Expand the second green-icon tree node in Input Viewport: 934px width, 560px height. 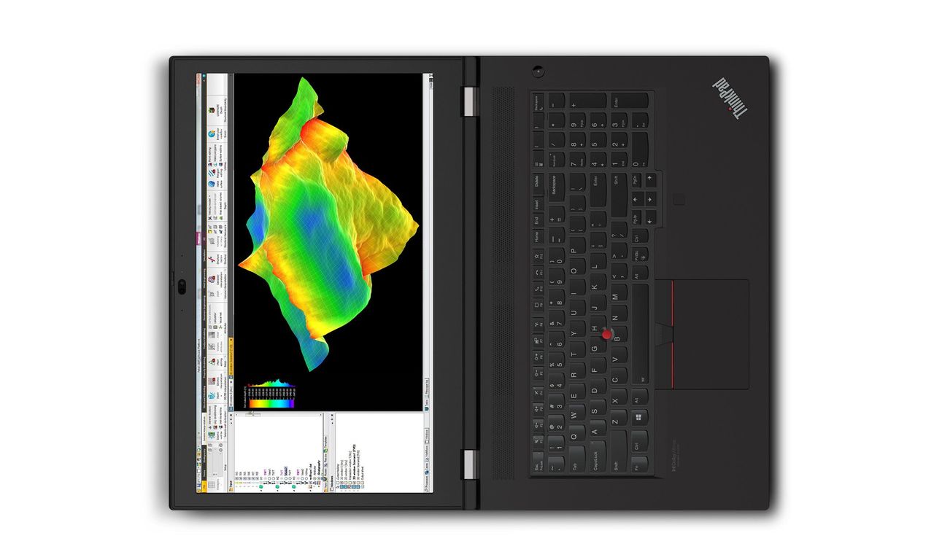point(277,490)
